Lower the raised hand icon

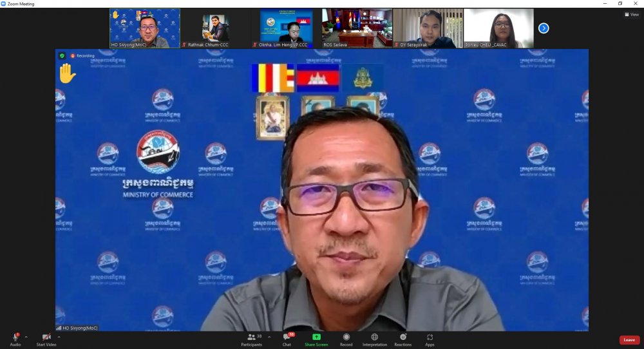[67, 73]
